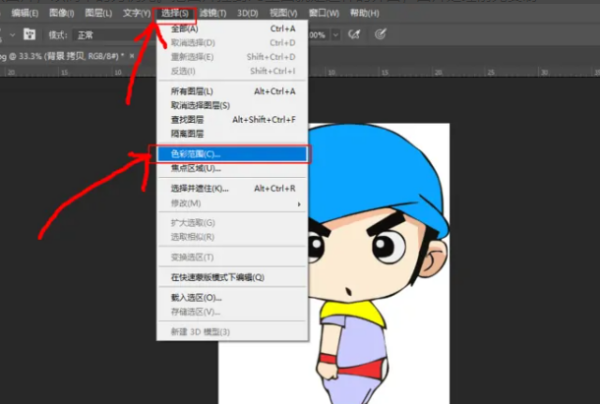Viewport: 600px width, 404px height.
Task: Open the tool preset picker arrow
Action: click(x=12, y=35)
